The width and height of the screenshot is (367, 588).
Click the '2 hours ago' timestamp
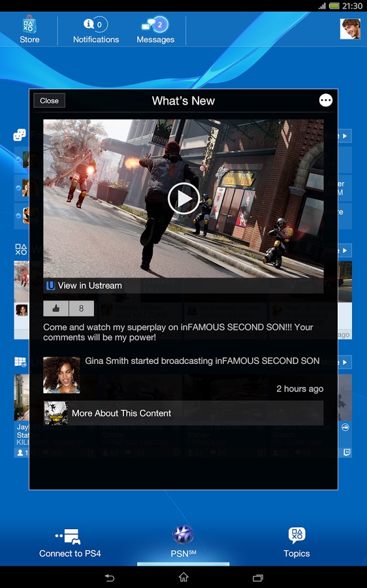(300, 389)
